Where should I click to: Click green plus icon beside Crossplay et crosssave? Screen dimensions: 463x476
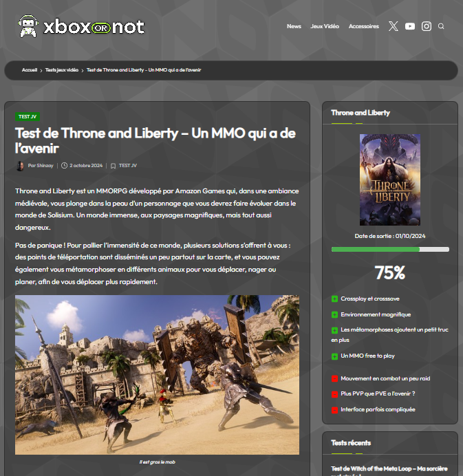pos(334,299)
